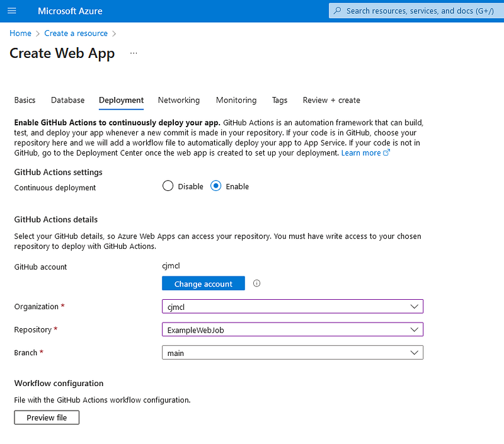Click the GitHub Actions settings heading
504x444 pixels.
tap(58, 172)
